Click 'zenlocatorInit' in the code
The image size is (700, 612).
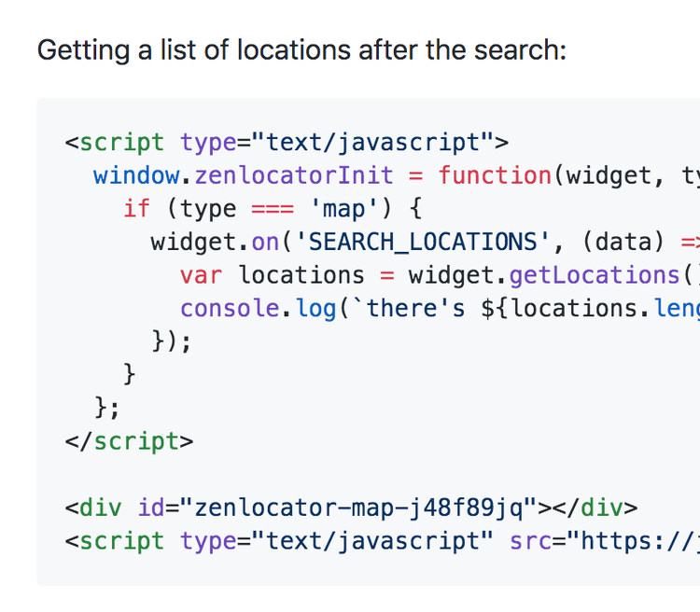(x=294, y=175)
